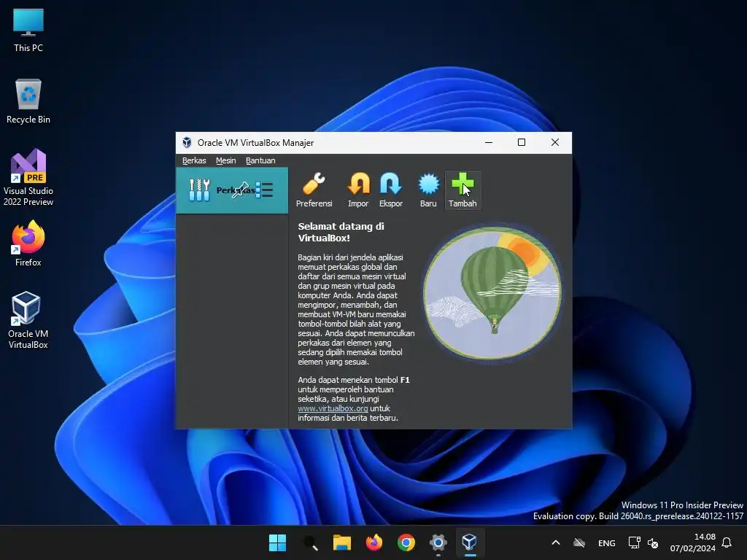The image size is (747, 560).
Task: Open the Berkas menu
Action: click(194, 160)
